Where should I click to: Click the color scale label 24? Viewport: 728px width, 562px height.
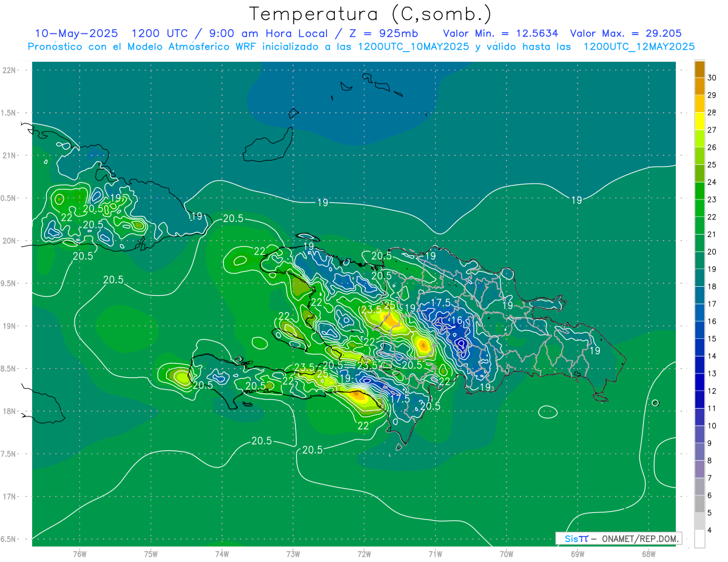[x=712, y=182]
